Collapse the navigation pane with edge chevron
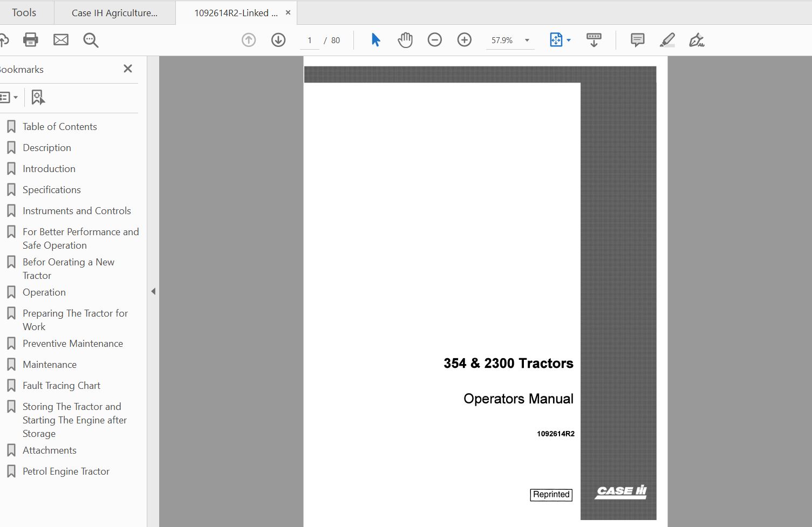Image resolution: width=812 pixels, height=527 pixels. 153,291
